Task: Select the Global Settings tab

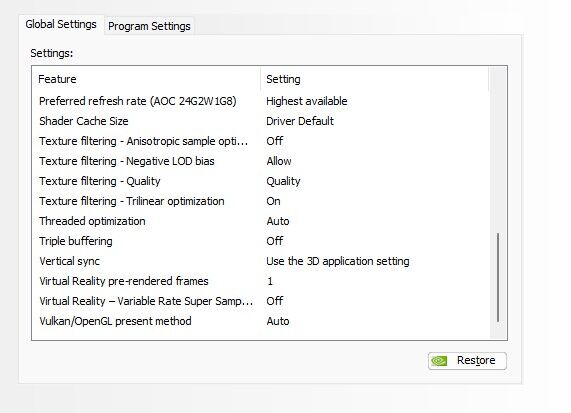Action: [61, 24]
